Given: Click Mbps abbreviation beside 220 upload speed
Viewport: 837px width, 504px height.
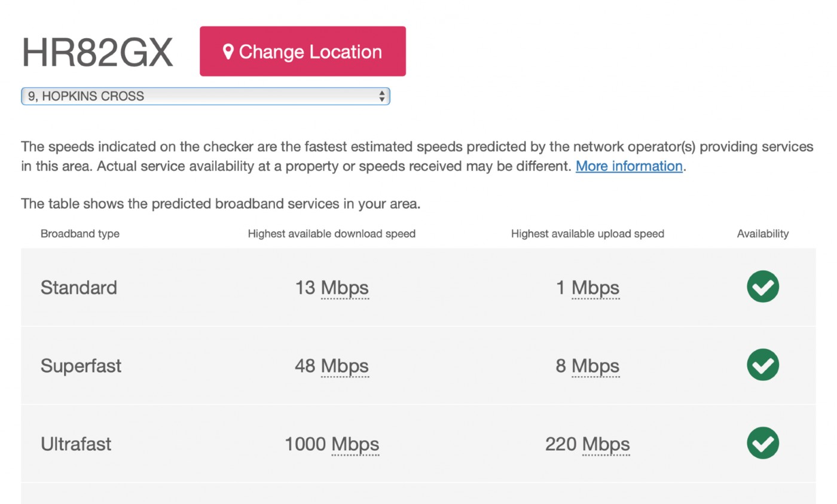Looking at the screenshot, I should (x=606, y=445).
